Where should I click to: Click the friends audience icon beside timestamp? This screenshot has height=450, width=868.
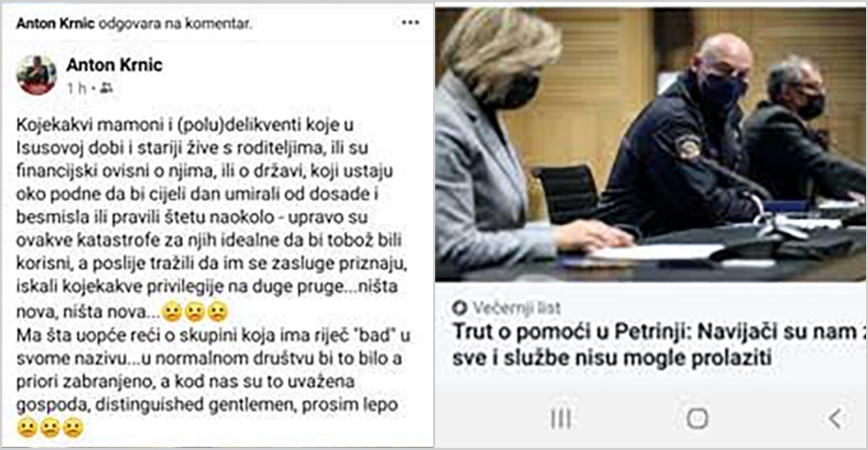(x=106, y=88)
